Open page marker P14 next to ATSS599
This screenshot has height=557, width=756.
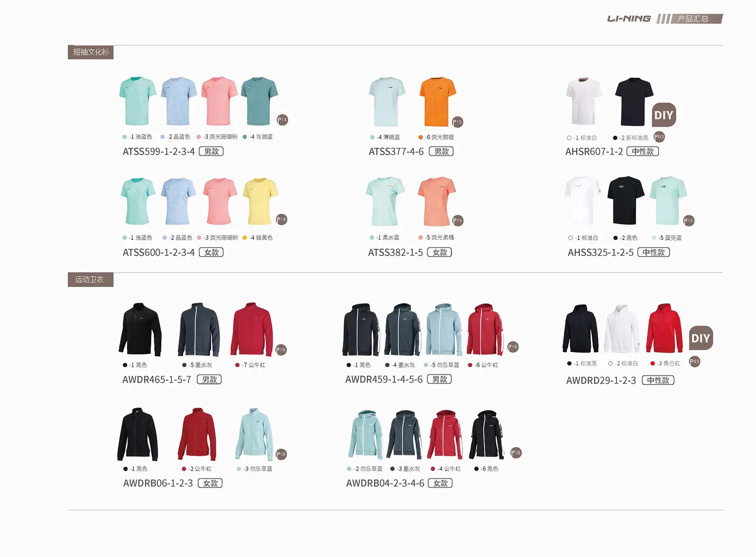click(282, 120)
